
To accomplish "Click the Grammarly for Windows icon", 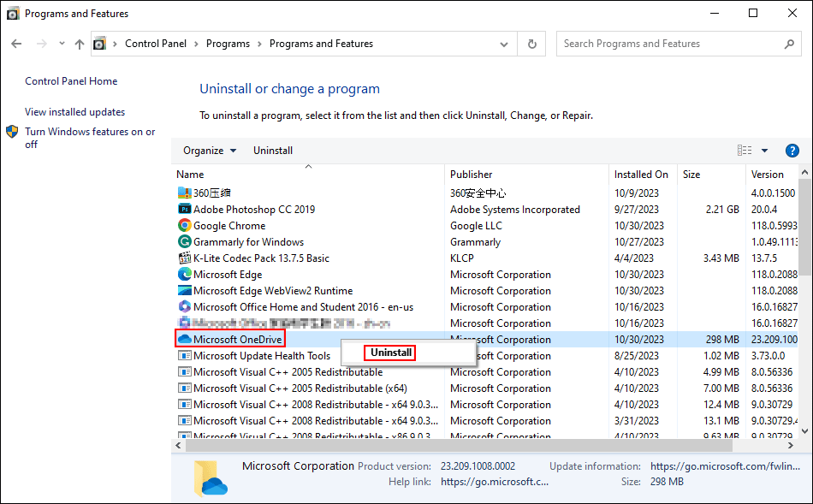I will [185, 241].
